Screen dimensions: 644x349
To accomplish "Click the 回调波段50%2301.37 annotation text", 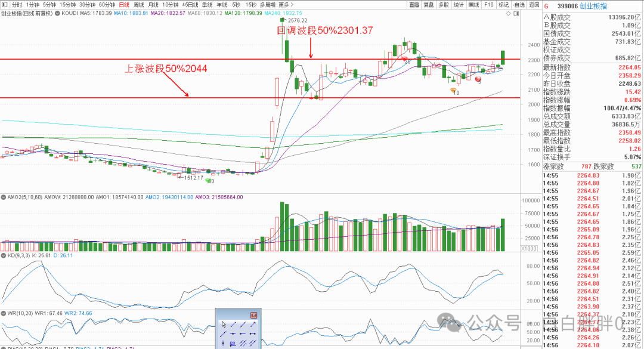I will tap(325, 30).
